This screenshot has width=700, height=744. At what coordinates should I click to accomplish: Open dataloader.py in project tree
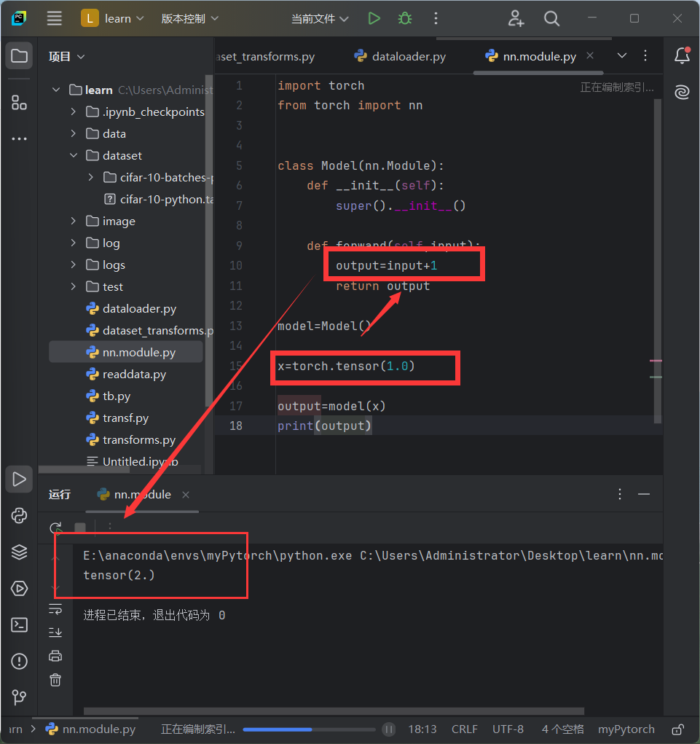tap(131, 308)
